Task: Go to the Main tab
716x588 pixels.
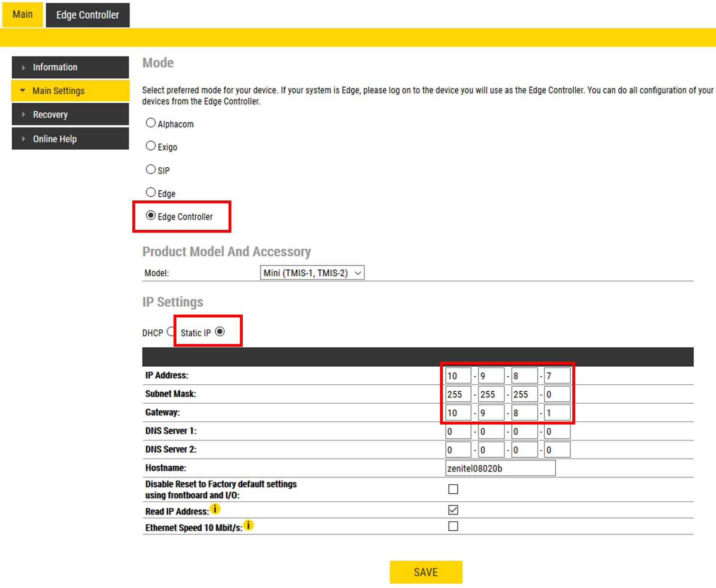Action: point(22,15)
